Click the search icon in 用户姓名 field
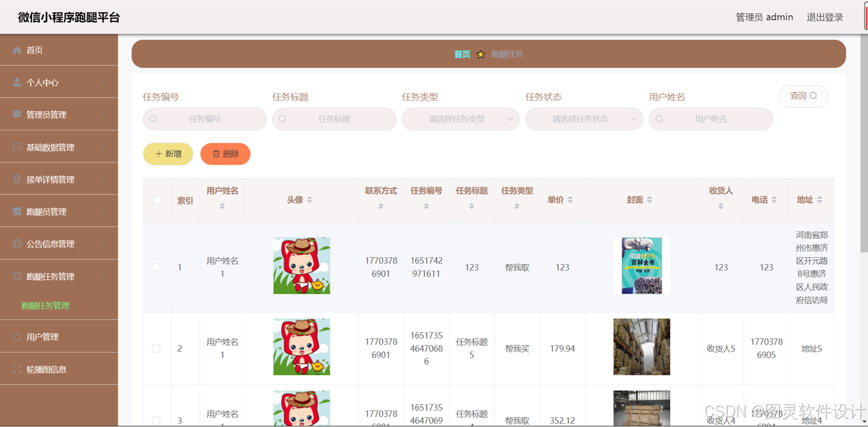 (659, 119)
